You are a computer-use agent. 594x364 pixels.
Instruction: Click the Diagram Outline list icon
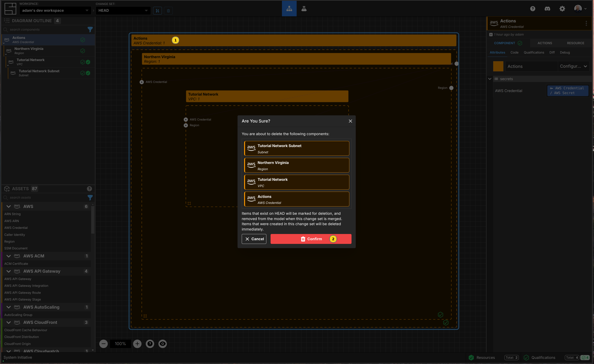[x=7, y=21]
